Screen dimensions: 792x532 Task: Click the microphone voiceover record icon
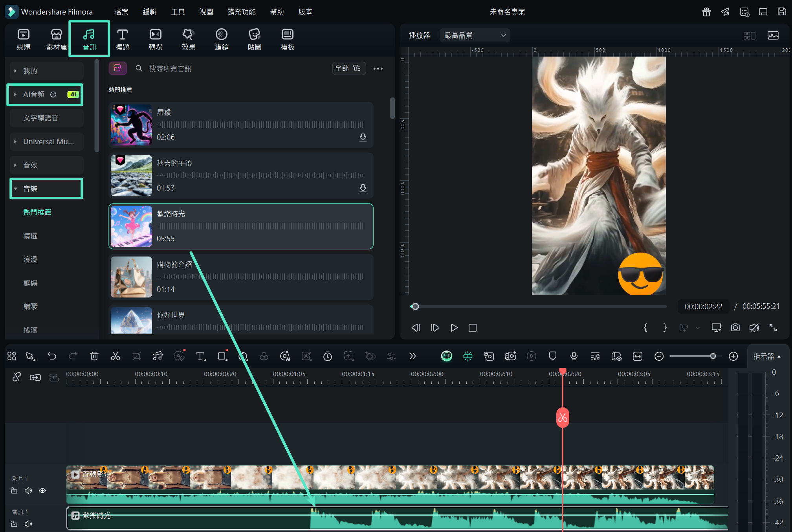(x=574, y=356)
